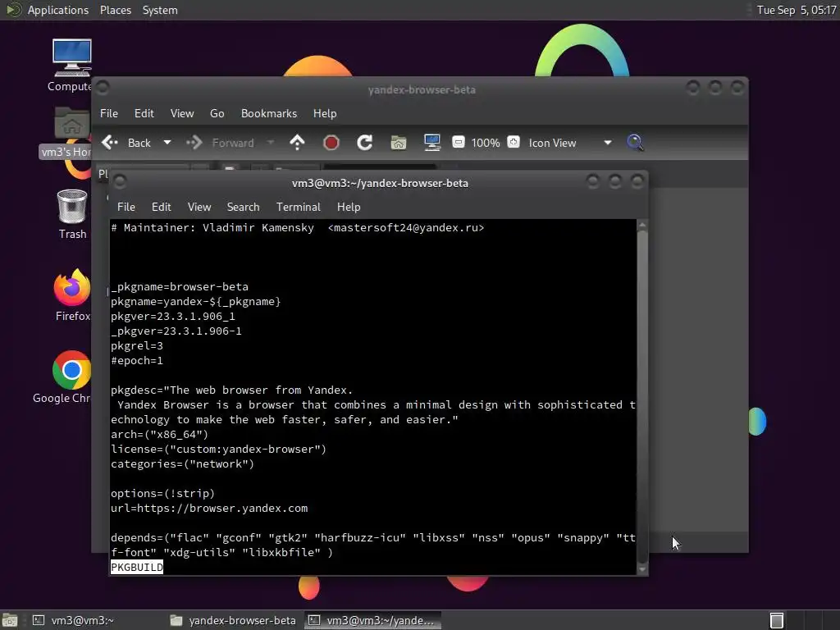Open Help menu in terminal window
The height and width of the screenshot is (630, 840).
pos(349,207)
